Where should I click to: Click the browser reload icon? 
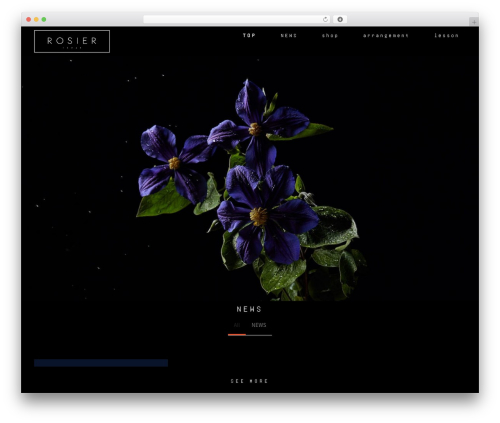[325, 19]
